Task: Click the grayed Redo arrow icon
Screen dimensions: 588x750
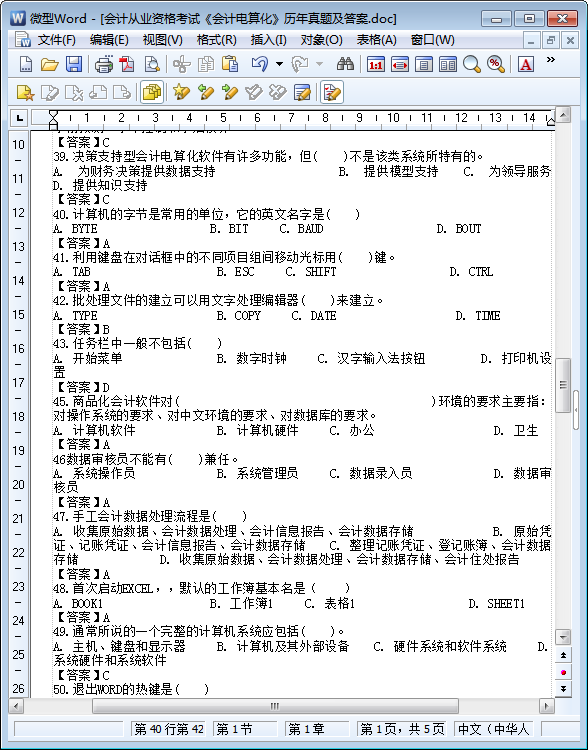Action: [x=300, y=64]
